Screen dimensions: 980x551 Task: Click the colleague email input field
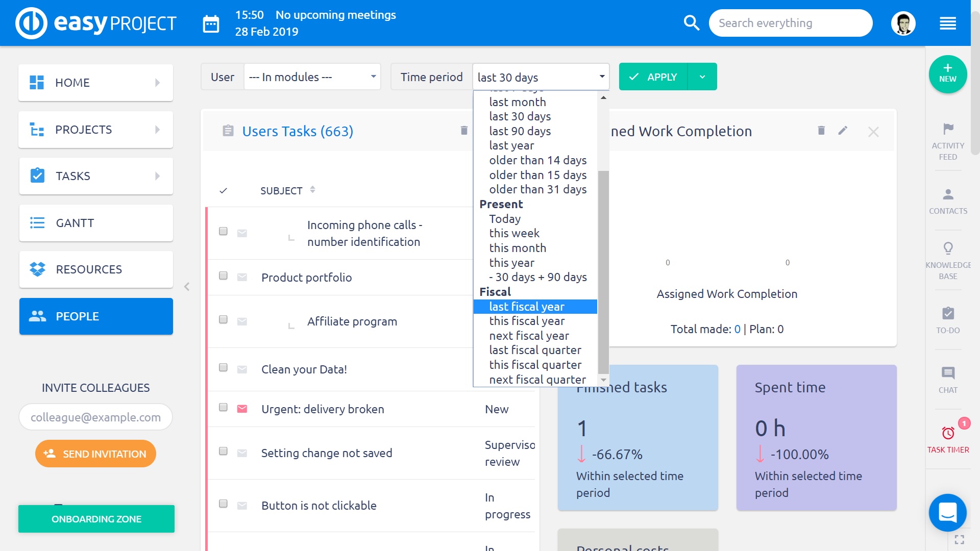pyautogui.click(x=95, y=417)
